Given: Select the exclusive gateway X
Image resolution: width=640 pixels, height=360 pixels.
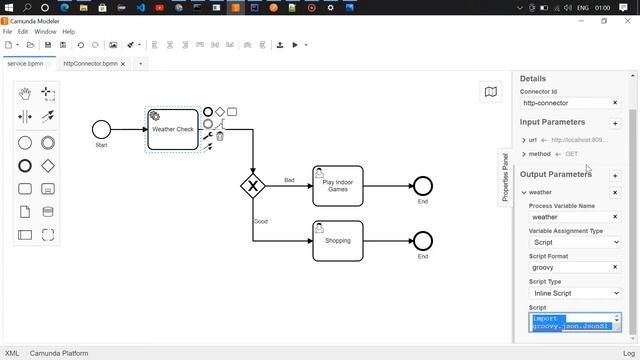Looking at the screenshot, I should (253, 186).
